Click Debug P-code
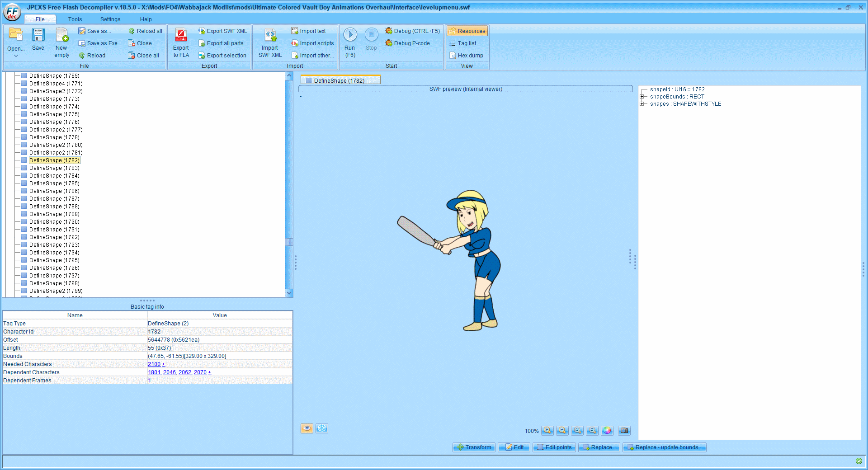868x470 pixels. coord(407,43)
